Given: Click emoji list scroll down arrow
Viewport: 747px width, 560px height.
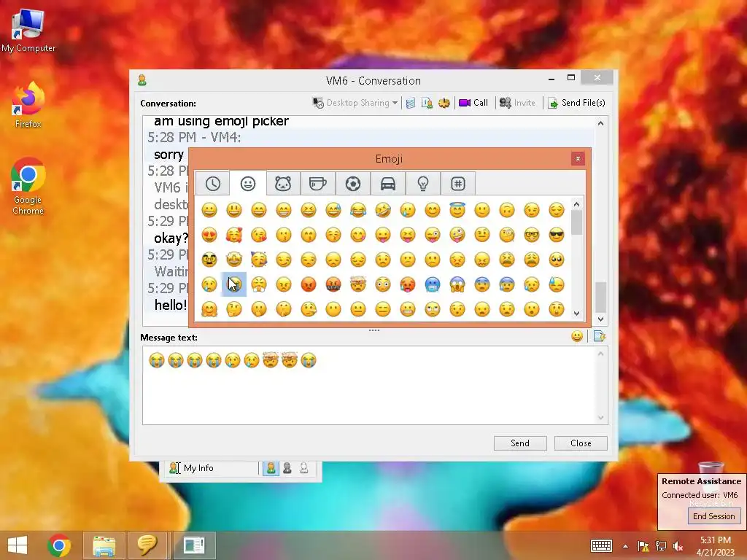Looking at the screenshot, I should click(x=577, y=314).
